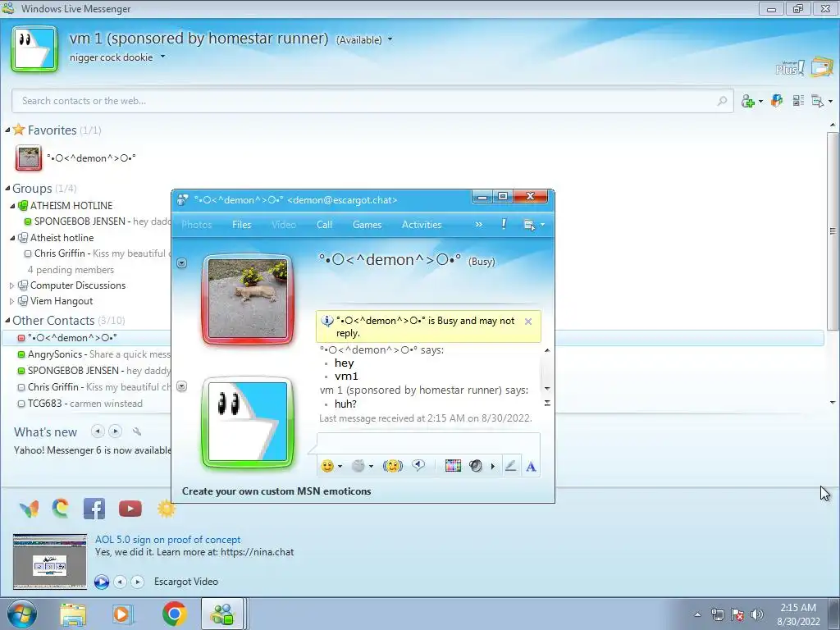The width and height of the screenshot is (840, 630).
Task: Dismiss the 'is Busy' notification bar
Action: coord(528,322)
